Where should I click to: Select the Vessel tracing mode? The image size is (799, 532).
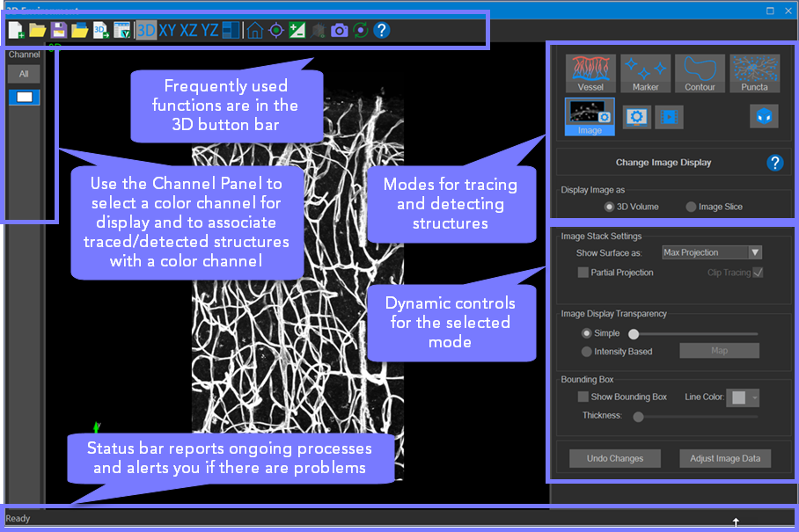[590, 73]
